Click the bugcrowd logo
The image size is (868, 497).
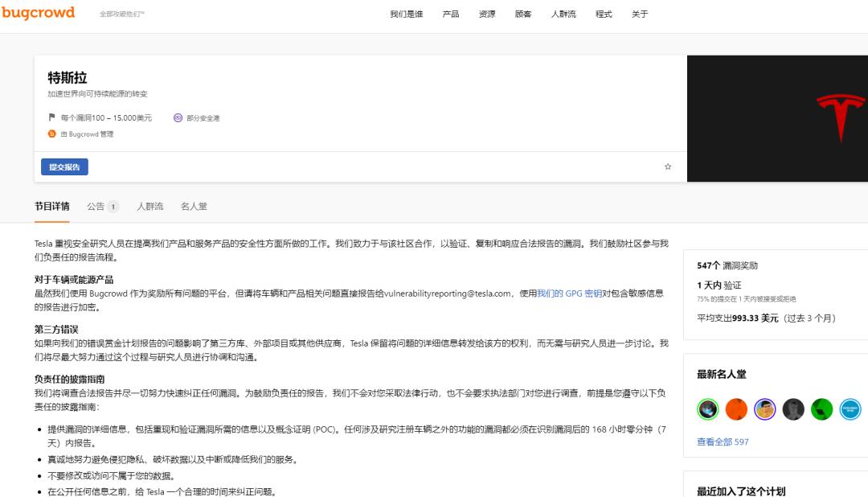click(x=39, y=13)
